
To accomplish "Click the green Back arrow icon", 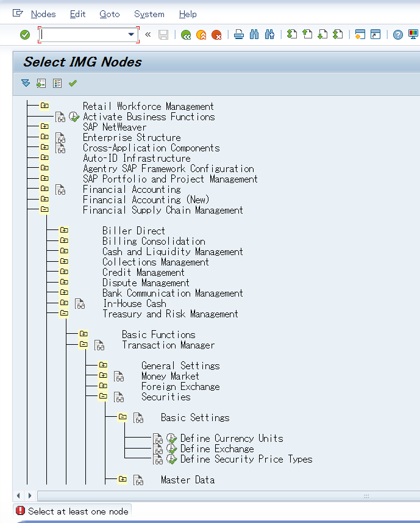I will (x=186, y=35).
